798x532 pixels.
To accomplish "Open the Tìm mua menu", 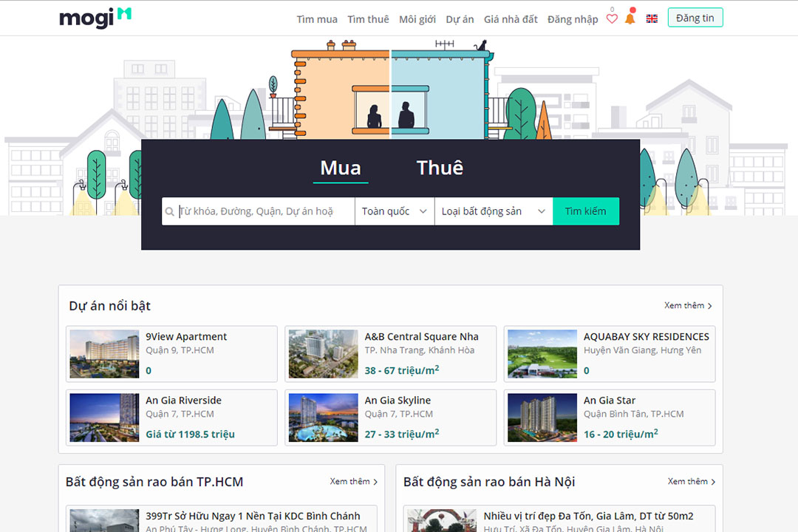I will (x=317, y=19).
